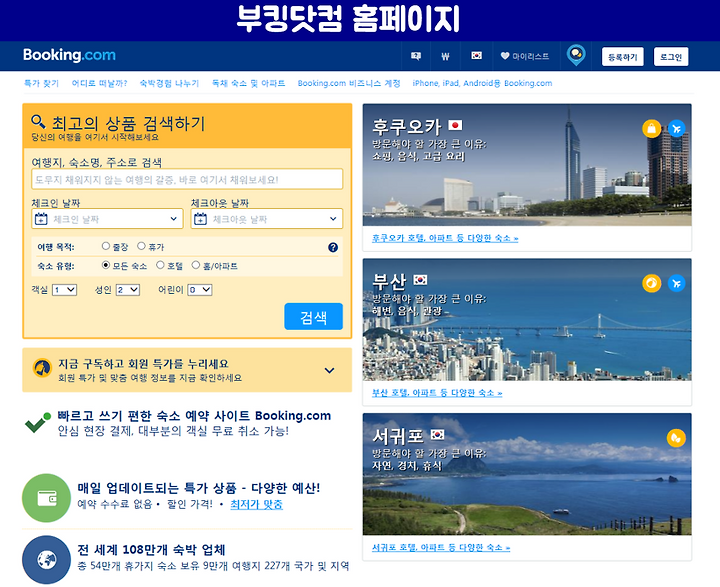Screen dimensions: 720x587
Task: Click the green wallet circle icon
Action: click(x=46, y=498)
